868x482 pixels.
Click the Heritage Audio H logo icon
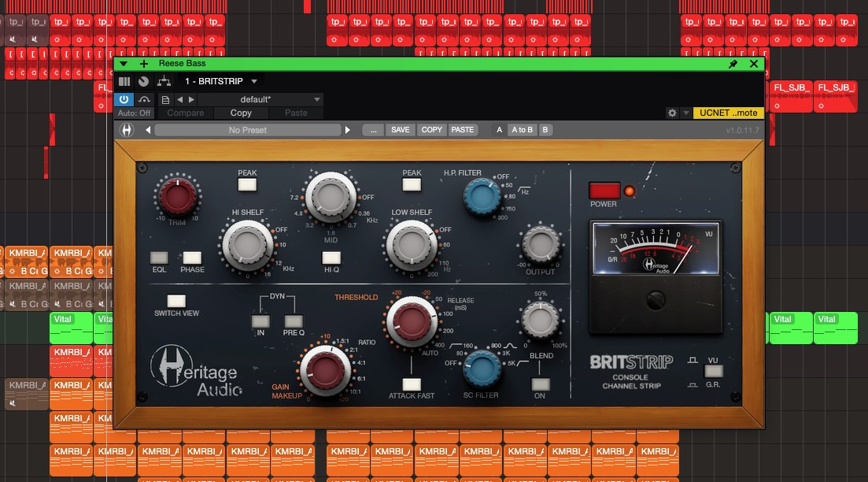coord(127,130)
